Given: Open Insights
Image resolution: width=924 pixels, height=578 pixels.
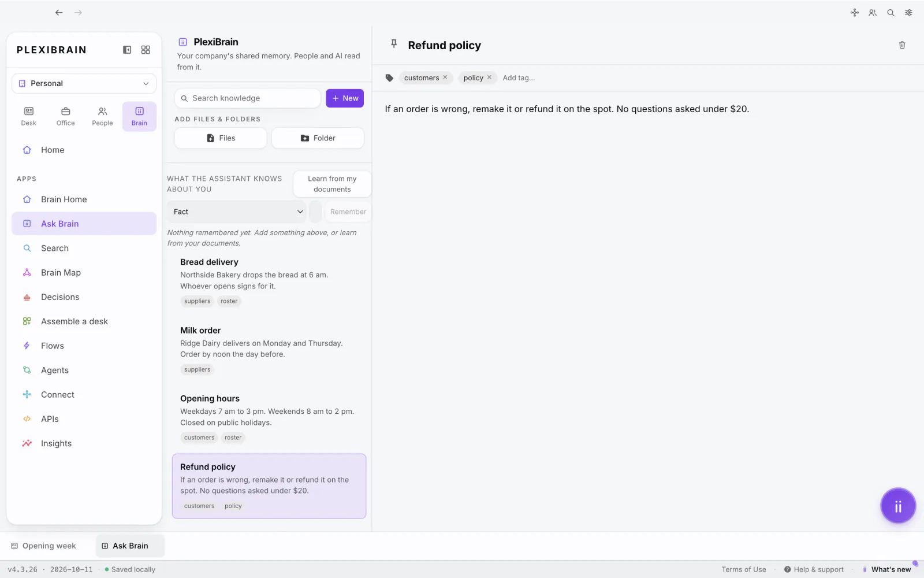Looking at the screenshot, I should tap(84, 443).
